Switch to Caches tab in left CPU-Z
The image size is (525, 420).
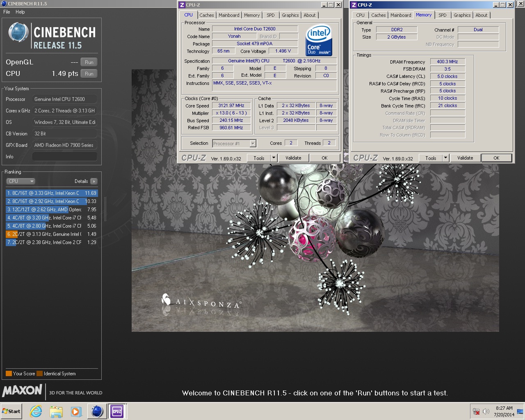pos(207,15)
